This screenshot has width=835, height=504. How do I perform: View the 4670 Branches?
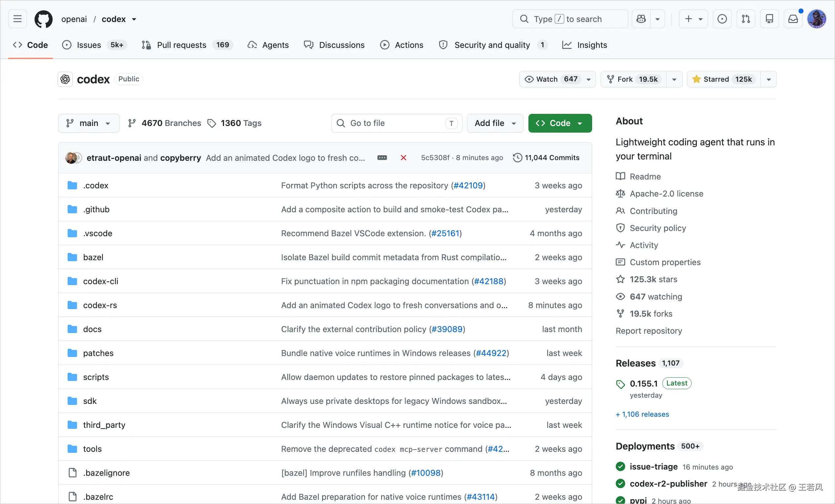click(x=164, y=123)
